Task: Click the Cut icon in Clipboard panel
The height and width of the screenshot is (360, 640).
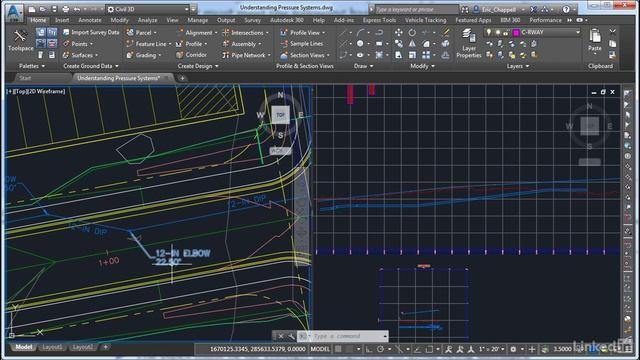Action: pos(612,32)
